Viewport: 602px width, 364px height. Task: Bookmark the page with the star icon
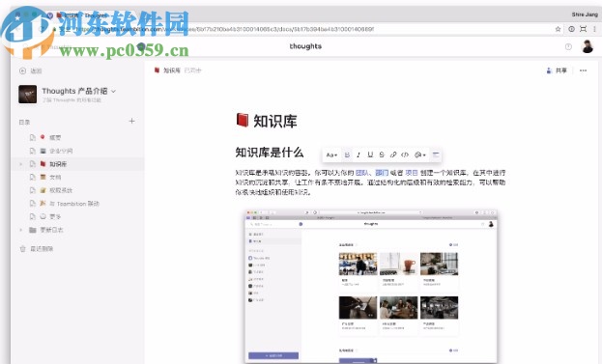pos(558,29)
